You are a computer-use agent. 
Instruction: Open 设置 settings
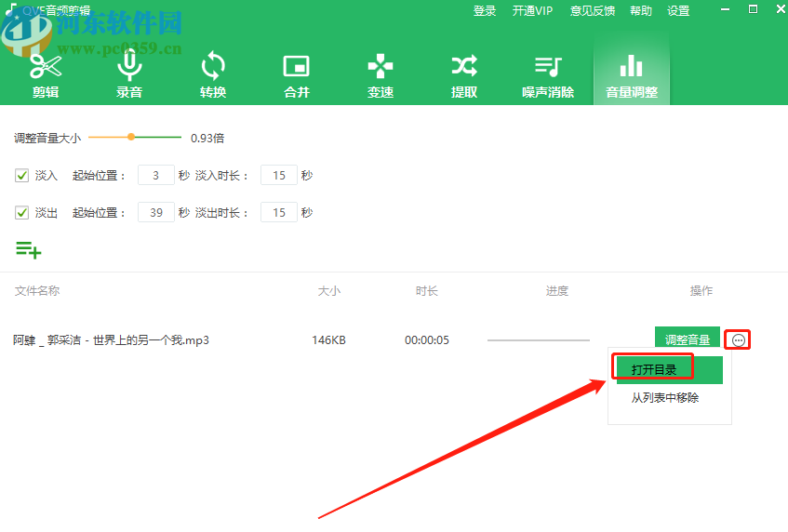click(678, 10)
